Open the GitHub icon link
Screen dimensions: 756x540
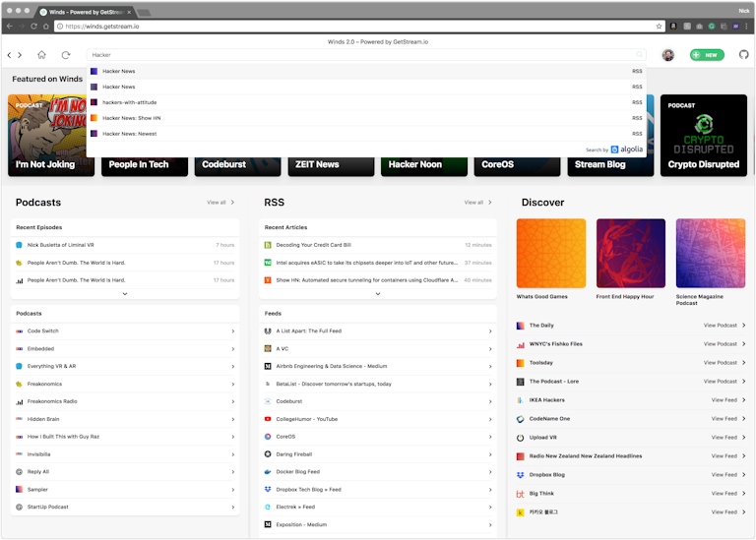pyautogui.click(x=743, y=54)
